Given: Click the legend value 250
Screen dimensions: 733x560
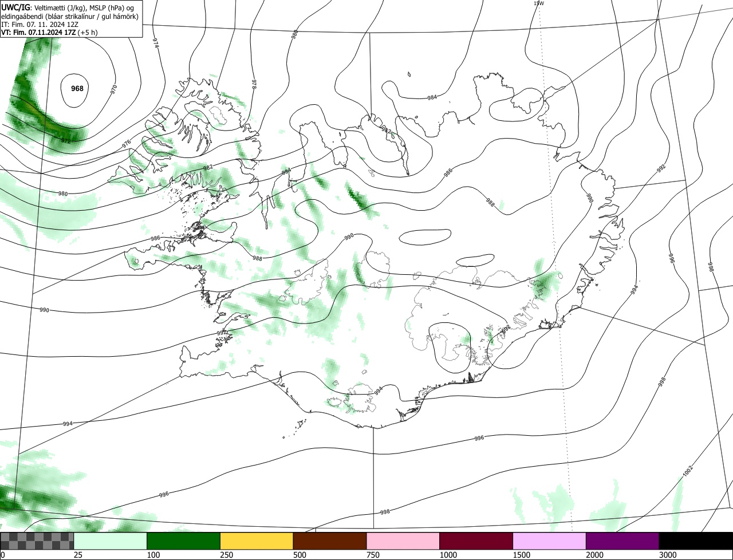Looking at the screenshot, I should coord(226,555).
